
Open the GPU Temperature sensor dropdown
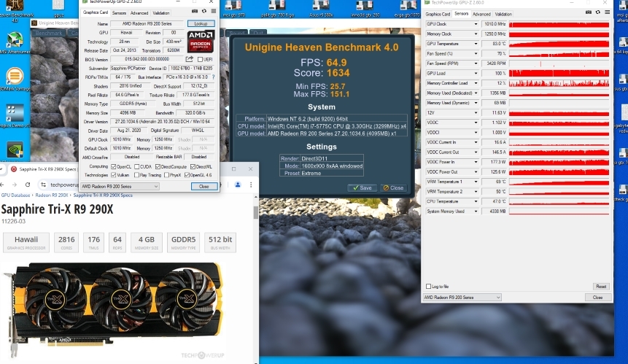point(476,44)
